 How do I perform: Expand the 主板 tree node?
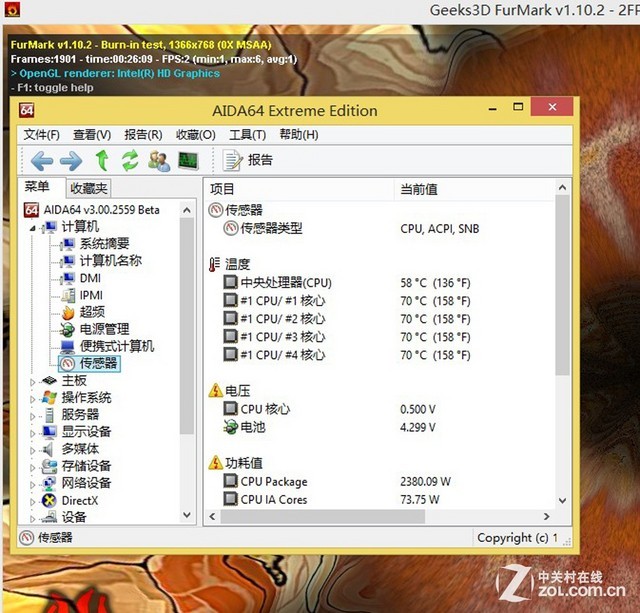pyautogui.click(x=33, y=382)
